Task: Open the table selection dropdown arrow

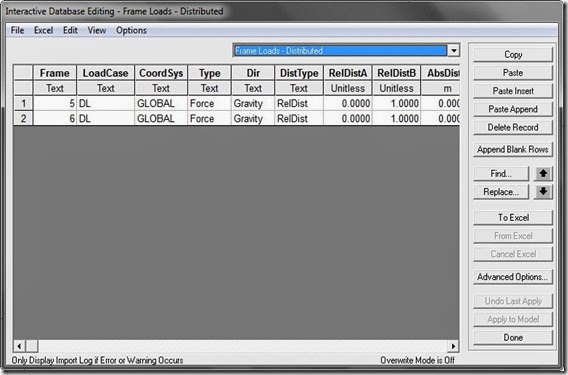Action: click(454, 50)
